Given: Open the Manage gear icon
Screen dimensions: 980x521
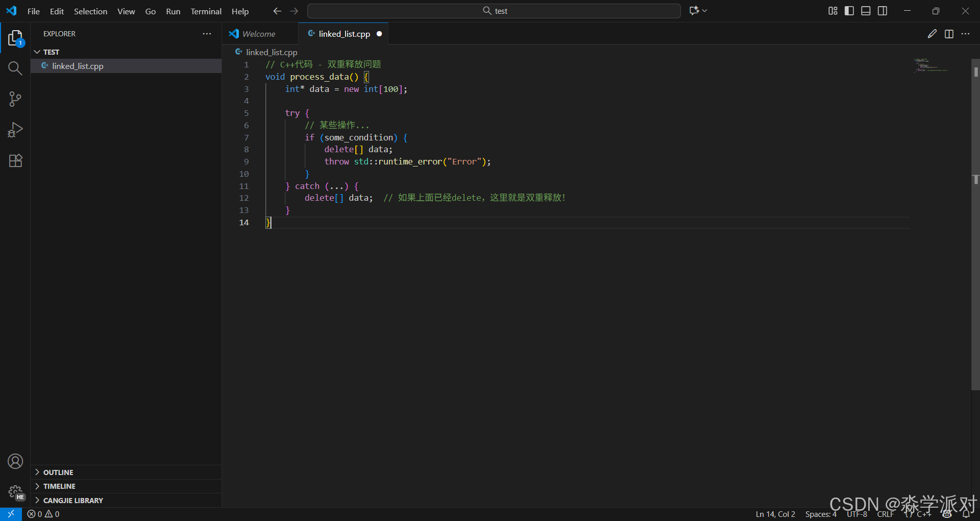Looking at the screenshot, I should click(15, 492).
